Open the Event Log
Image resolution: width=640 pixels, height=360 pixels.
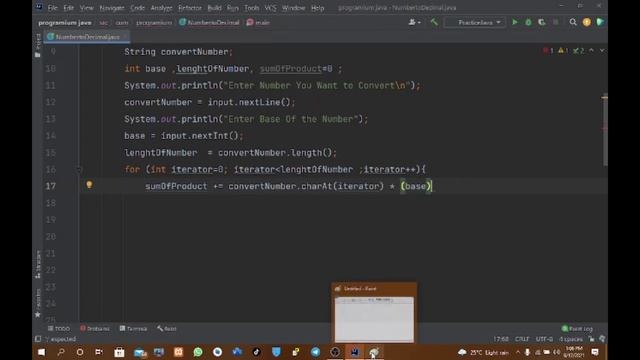click(577, 329)
